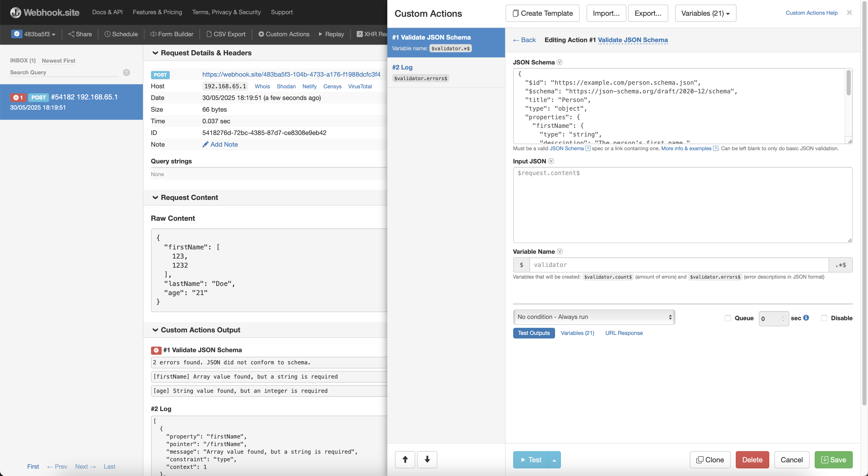
Task: Open Schedule from the toolbar
Action: pos(121,34)
